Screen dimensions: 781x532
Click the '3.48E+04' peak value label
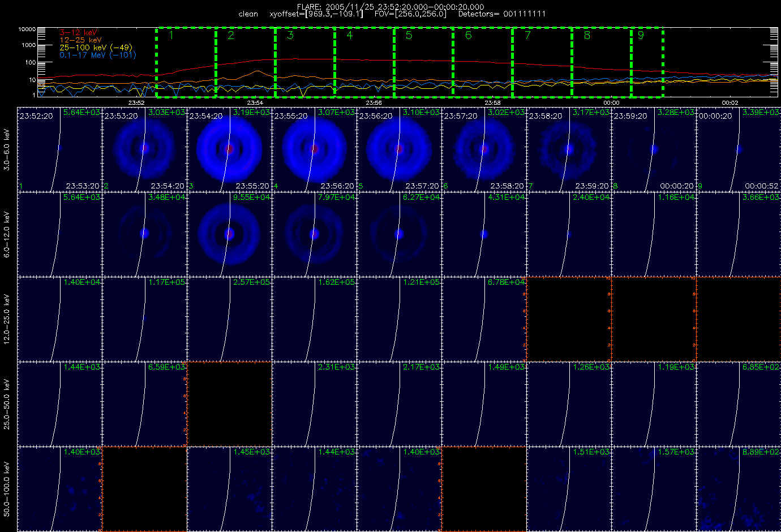[x=166, y=198]
